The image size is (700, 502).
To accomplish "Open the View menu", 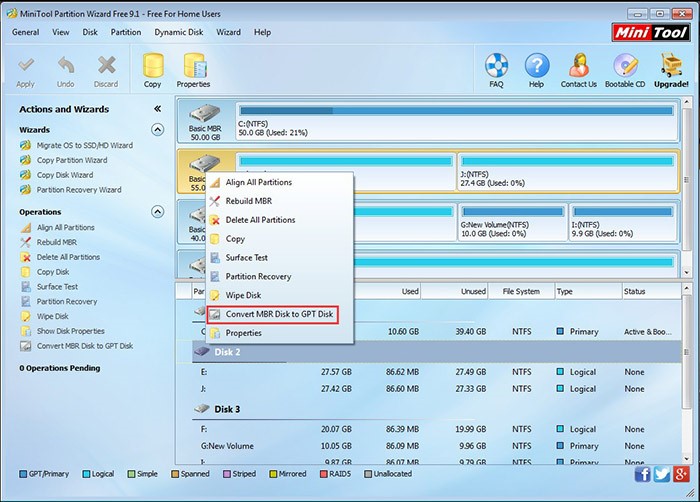I will (x=61, y=32).
